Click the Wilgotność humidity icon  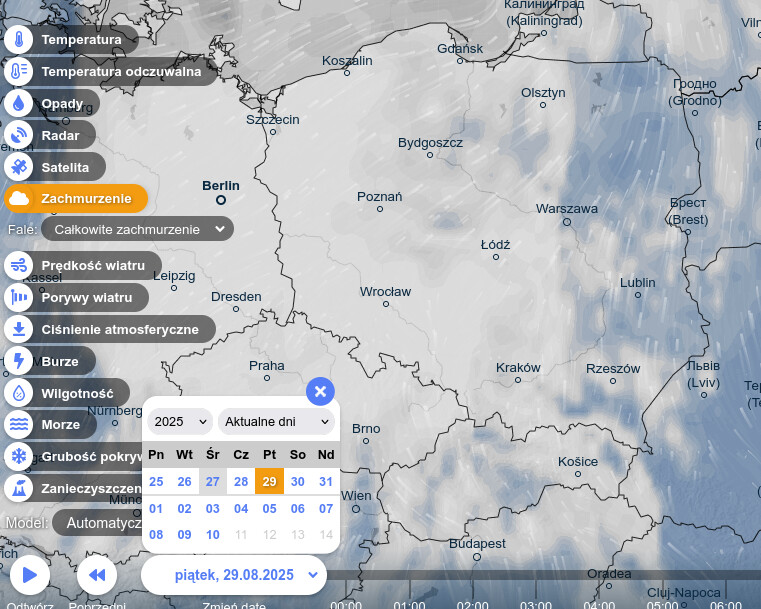point(19,393)
